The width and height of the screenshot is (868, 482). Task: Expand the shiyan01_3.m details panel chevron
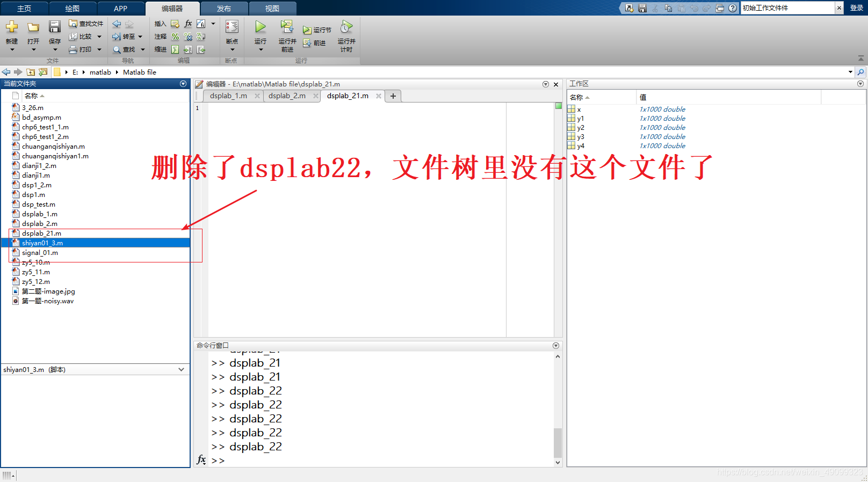pyautogui.click(x=181, y=369)
